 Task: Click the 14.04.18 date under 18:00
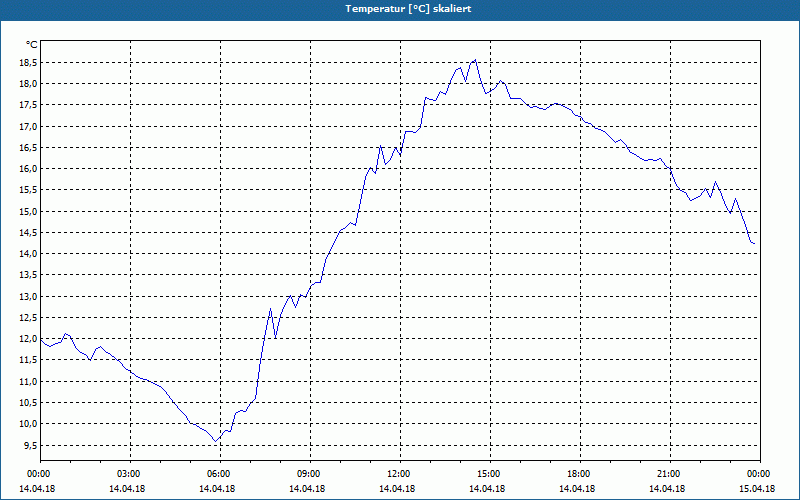coord(578,488)
